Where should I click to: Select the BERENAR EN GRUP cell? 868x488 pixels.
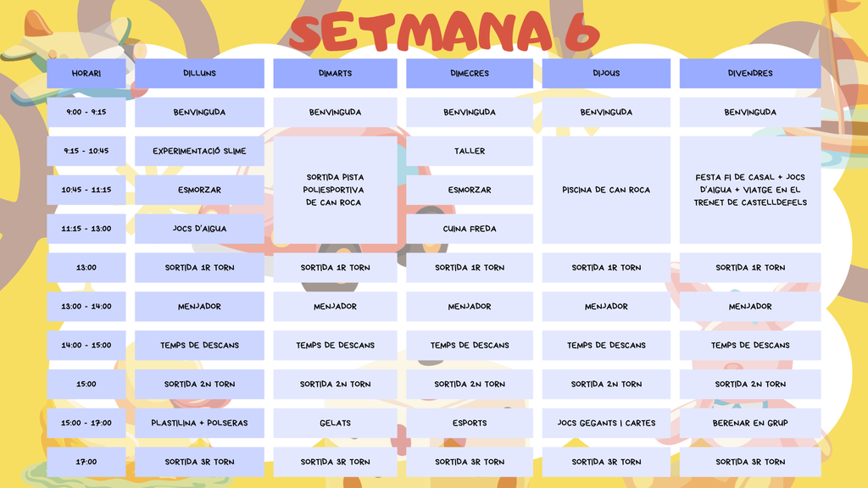click(x=750, y=423)
